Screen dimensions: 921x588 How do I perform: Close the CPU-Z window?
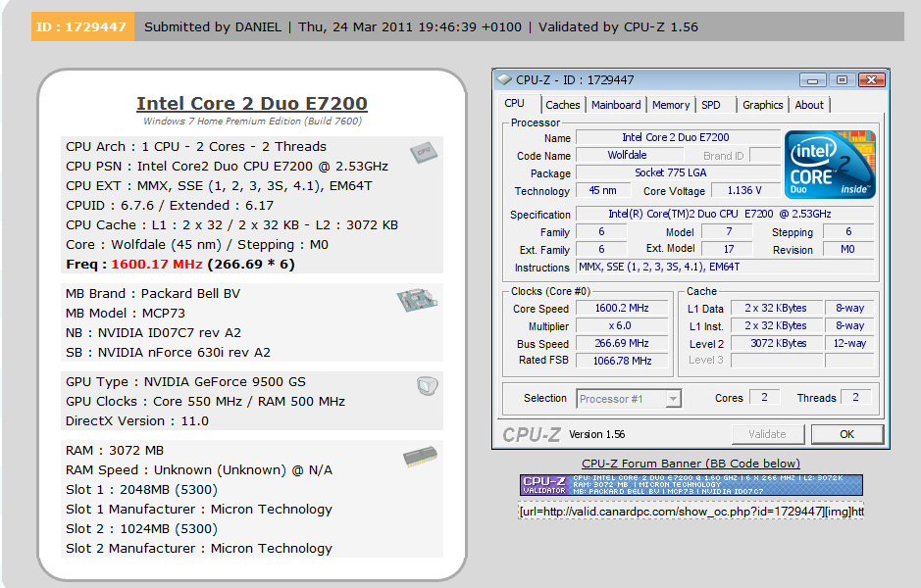point(872,79)
